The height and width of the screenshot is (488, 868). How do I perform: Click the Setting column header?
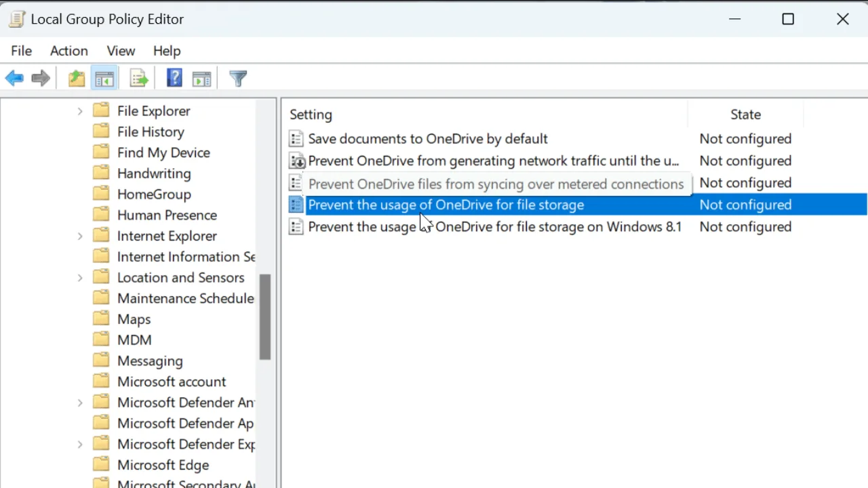click(311, 115)
